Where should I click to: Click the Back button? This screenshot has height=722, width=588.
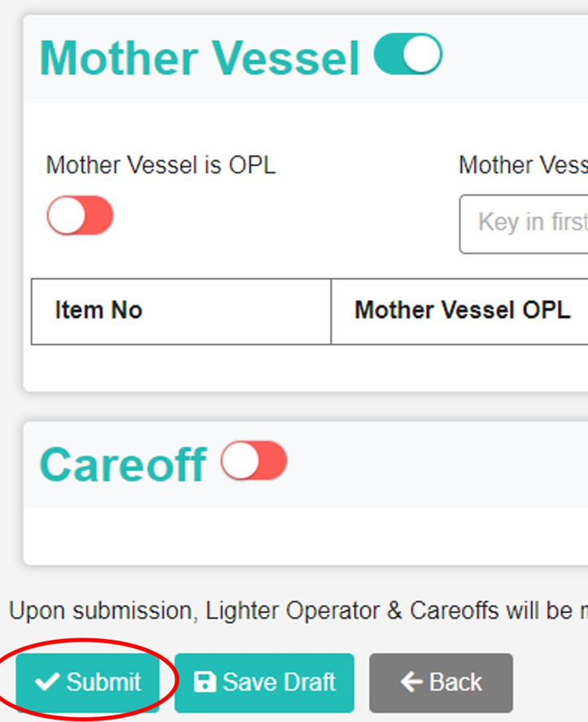(x=440, y=681)
